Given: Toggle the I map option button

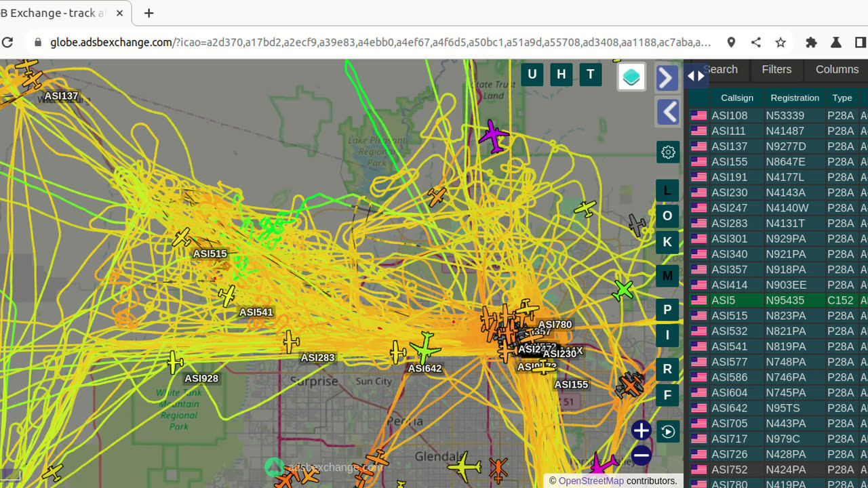Looking at the screenshot, I should coord(667,335).
